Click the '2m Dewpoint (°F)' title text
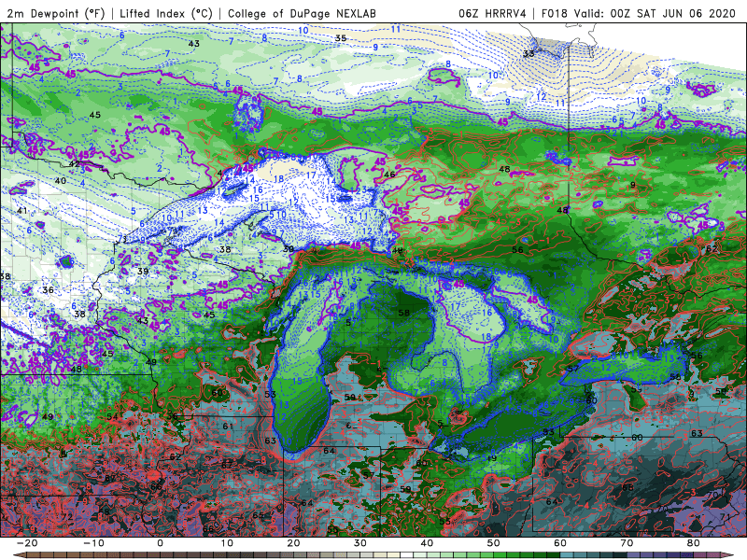 [55, 13]
